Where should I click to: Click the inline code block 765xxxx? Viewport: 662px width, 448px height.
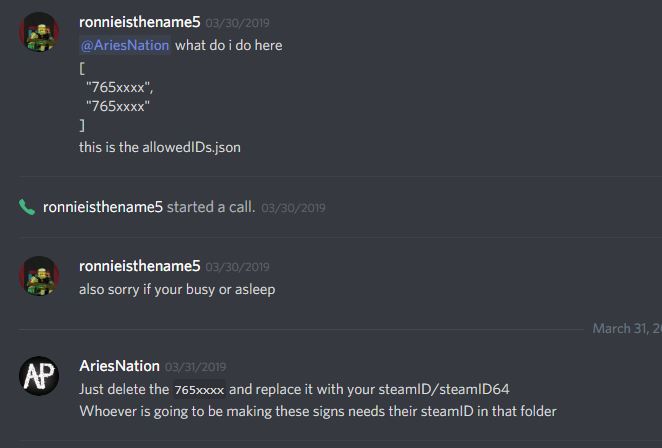(199, 389)
